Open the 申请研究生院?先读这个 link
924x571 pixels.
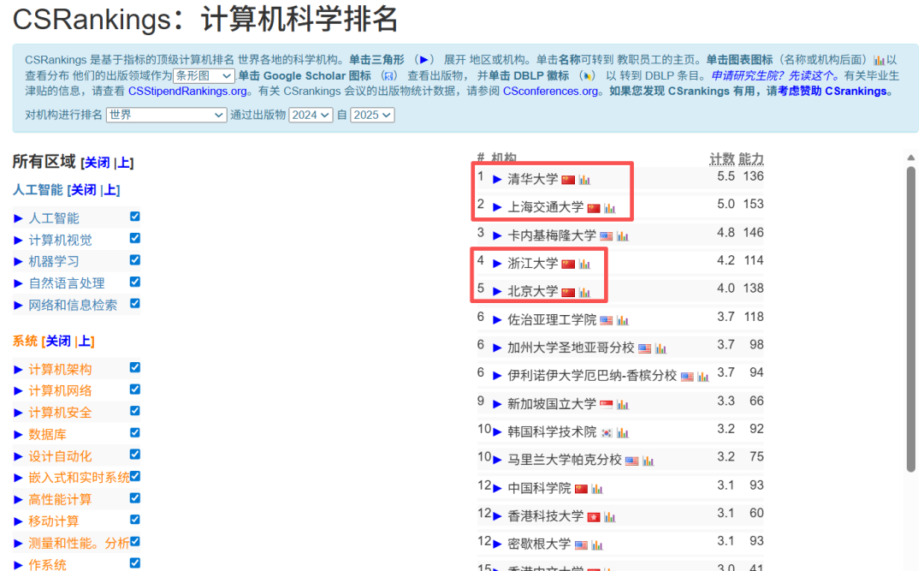click(773, 75)
